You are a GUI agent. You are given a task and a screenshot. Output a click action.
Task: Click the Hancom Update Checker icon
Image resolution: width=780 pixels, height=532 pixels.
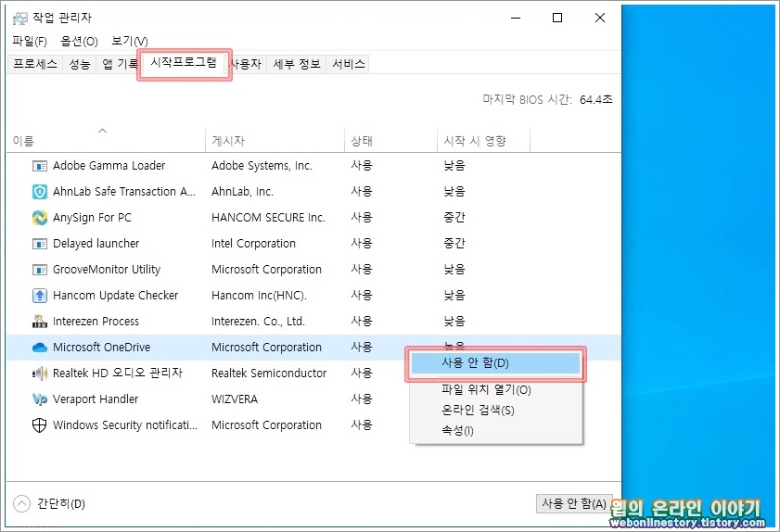tap(40, 296)
